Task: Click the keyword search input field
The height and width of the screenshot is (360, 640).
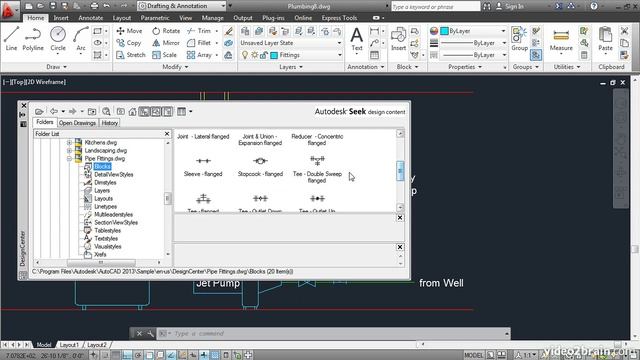Action: click(436, 7)
